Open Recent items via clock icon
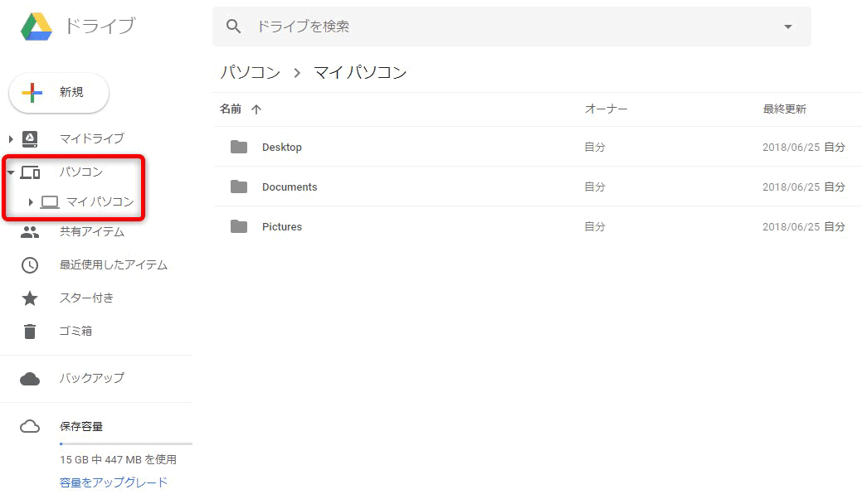This screenshot has height=504, width=862. coord(30,265)
